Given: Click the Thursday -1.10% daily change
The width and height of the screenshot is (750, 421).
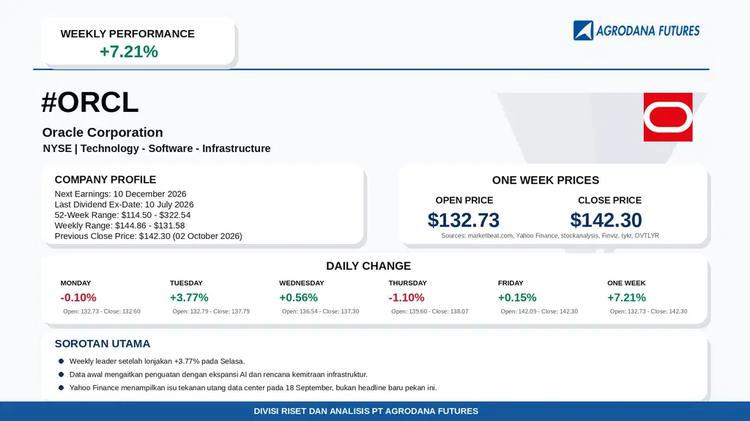Looking at the screenshot, I should (406, 298).
